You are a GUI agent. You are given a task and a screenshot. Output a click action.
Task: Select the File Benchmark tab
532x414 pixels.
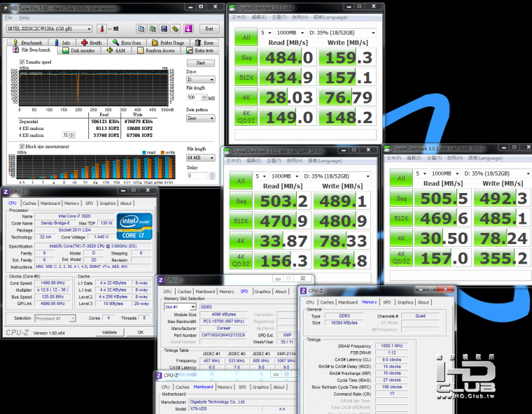(31, 50)
